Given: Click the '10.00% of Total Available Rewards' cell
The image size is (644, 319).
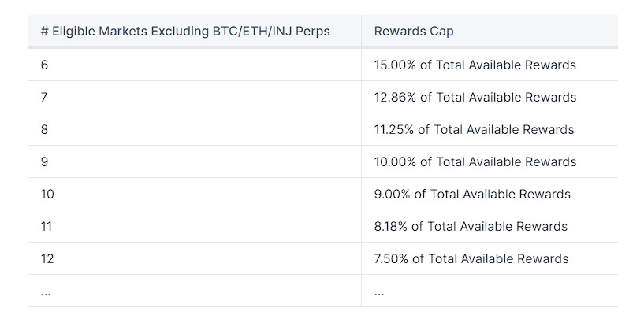Looking at the screenshot, I should 475,161.
